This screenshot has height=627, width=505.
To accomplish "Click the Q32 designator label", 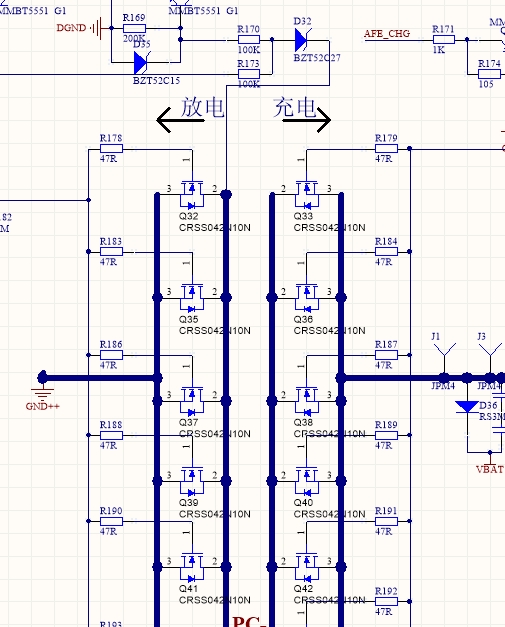I will coord(188,216).
